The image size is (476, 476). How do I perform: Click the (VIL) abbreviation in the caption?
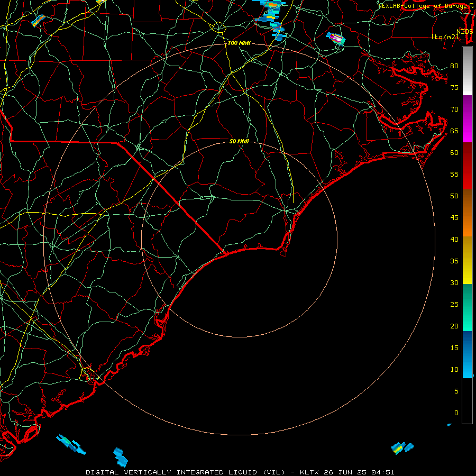274,472
